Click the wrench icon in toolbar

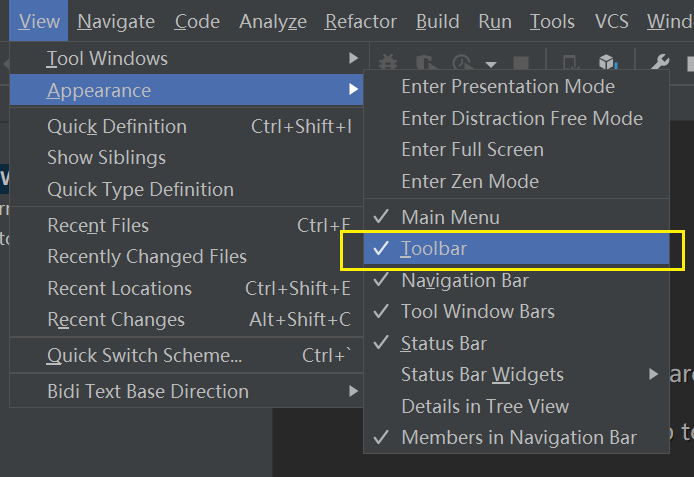(660, 62)
